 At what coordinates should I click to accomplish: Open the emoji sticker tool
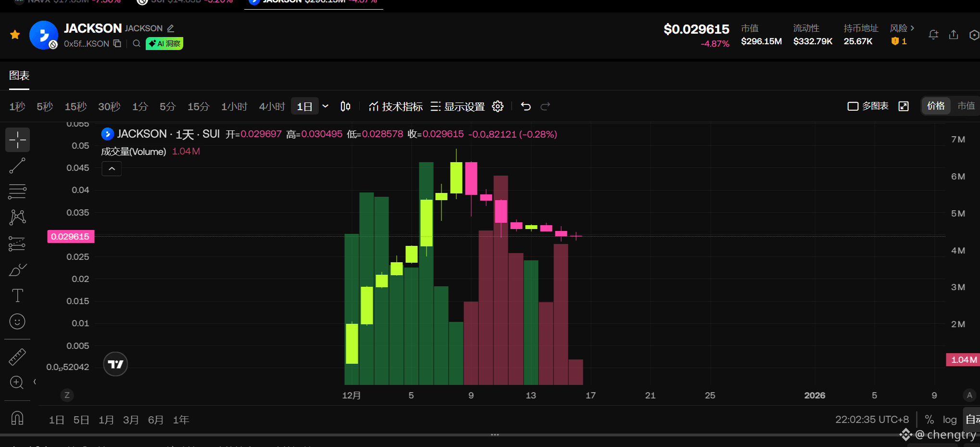point(17,321)
